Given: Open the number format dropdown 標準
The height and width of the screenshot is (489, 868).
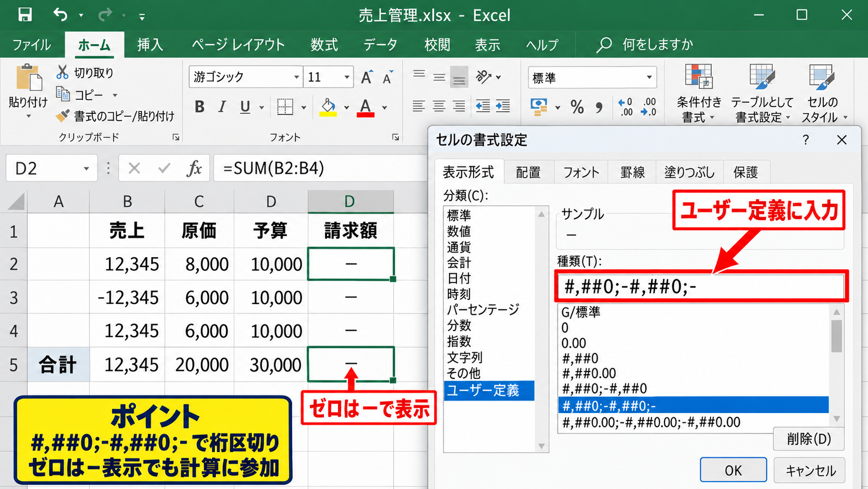Looking at the screenshot, I should [x=649, y=77].
